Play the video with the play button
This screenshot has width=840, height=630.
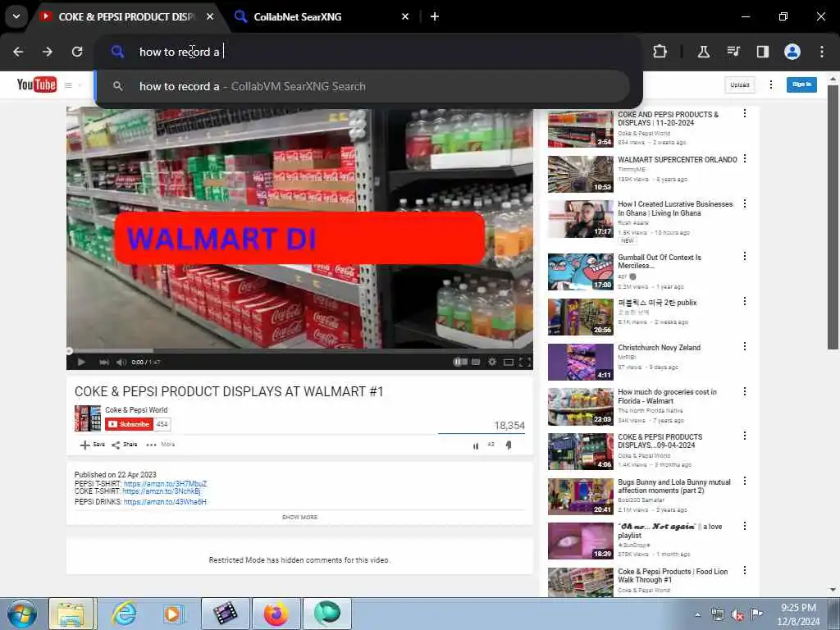coord(81,362)
